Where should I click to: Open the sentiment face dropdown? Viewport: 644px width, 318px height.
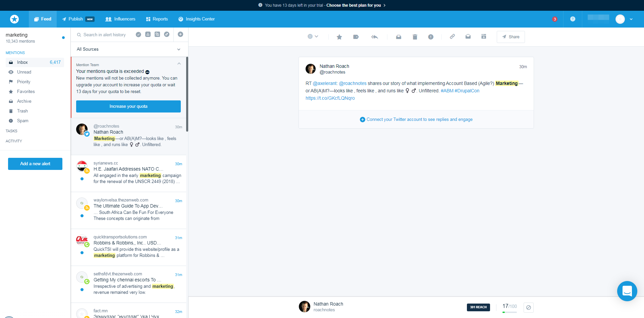[x=313, y=37]
